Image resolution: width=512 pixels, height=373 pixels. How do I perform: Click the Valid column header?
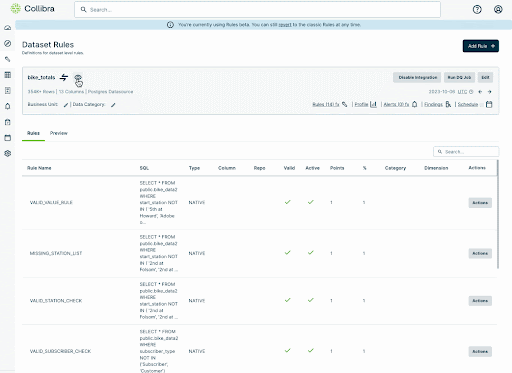point(289,168)
